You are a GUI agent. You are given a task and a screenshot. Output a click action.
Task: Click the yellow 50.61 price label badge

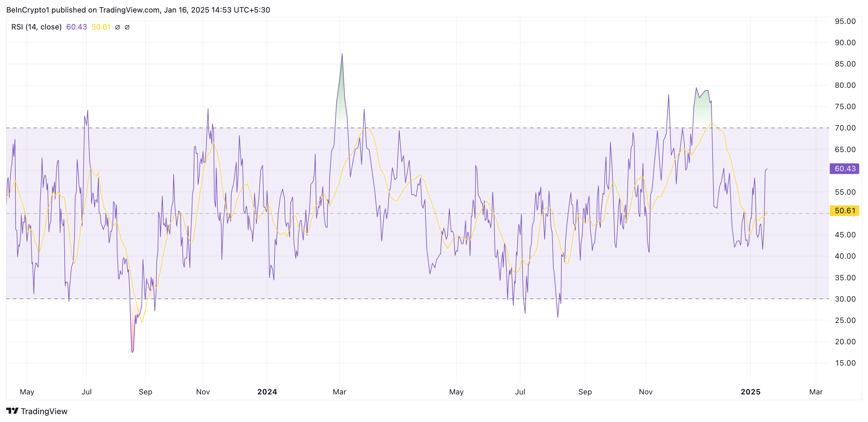coord(844,211)
